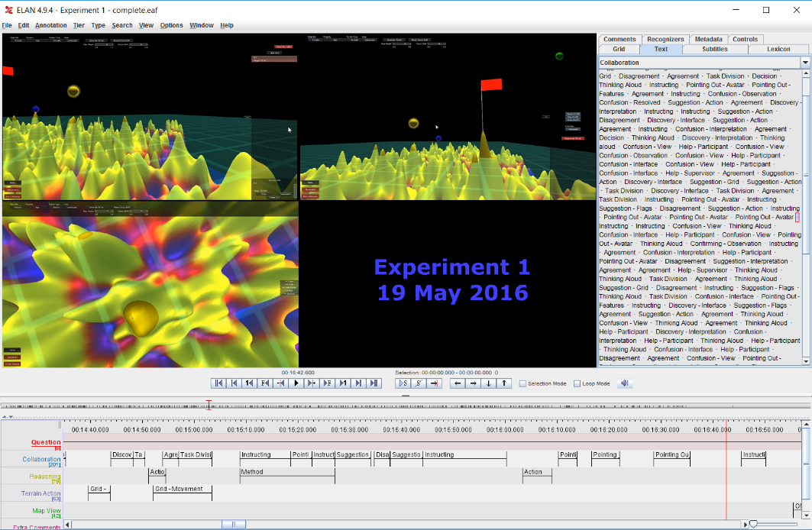Switch to the Subtitles tab

714,49
